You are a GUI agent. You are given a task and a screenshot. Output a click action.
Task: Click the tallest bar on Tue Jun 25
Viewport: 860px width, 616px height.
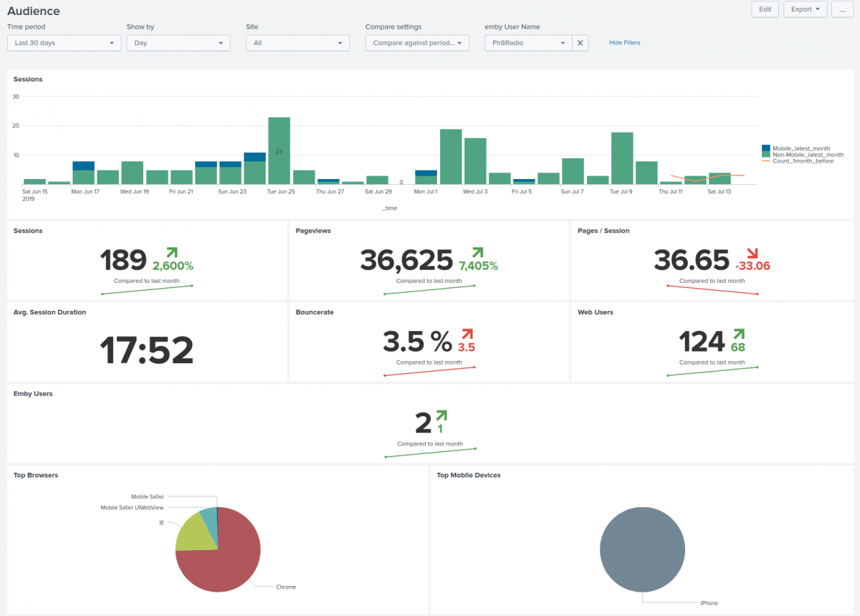[281, 147]
